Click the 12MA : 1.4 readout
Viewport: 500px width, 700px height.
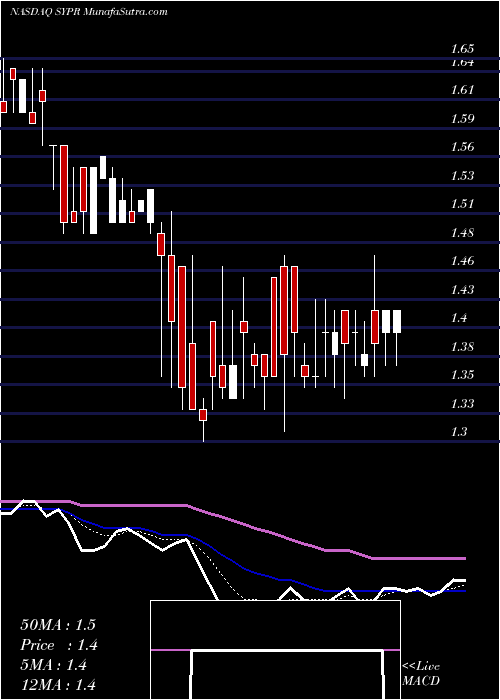(58, 685)
